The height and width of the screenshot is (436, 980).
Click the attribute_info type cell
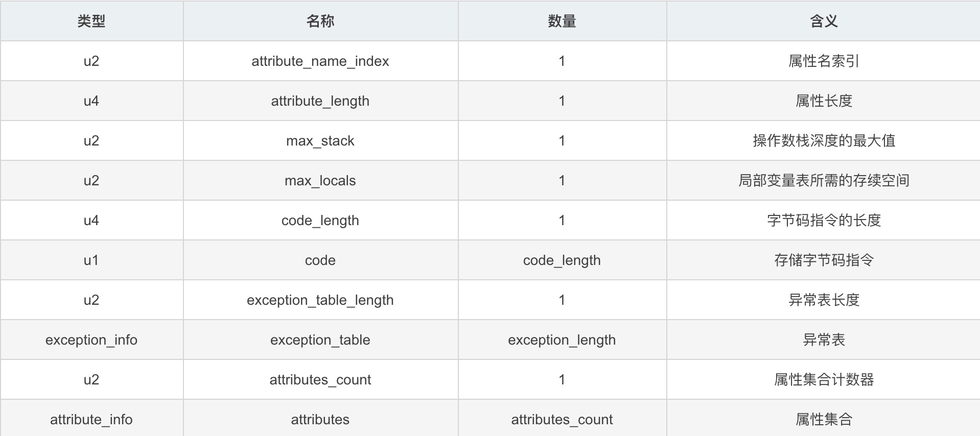91,419
